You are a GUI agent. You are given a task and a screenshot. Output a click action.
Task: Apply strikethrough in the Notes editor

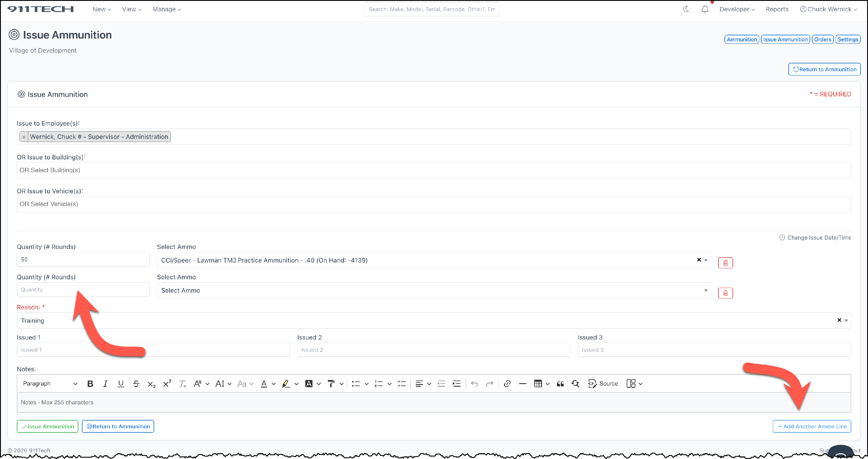pos(136,383)
